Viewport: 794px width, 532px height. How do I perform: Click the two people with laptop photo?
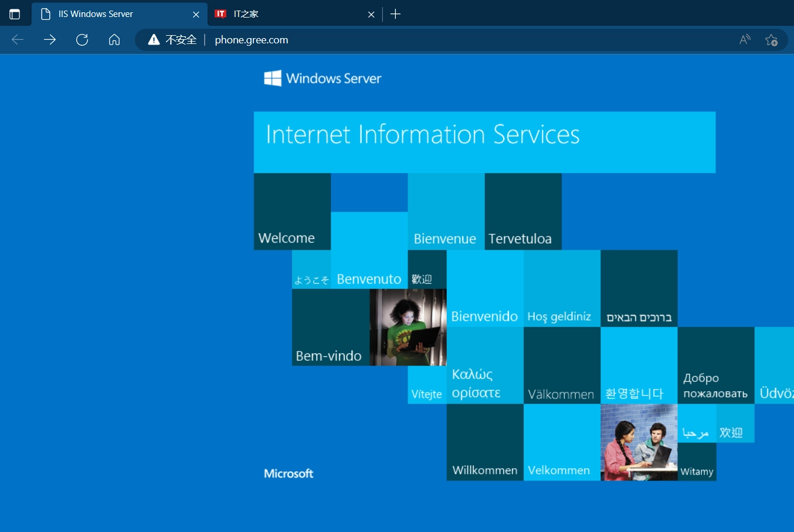639,442
